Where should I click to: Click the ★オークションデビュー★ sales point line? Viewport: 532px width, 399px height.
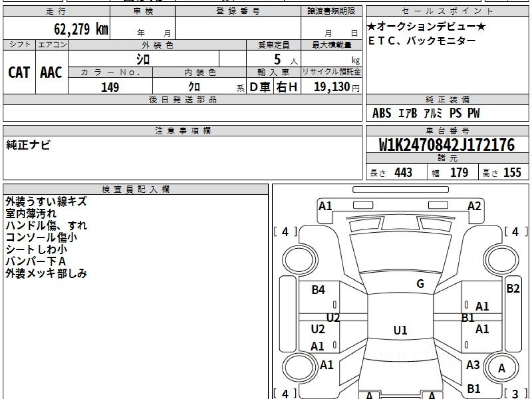426,27
